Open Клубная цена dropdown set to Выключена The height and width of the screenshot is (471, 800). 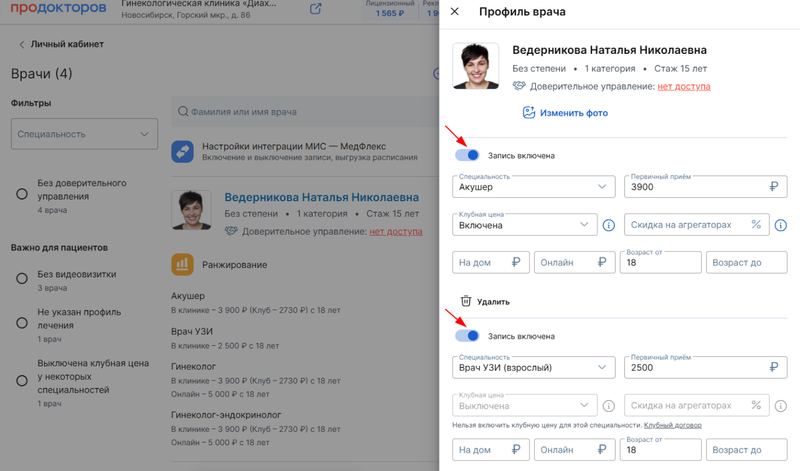[x=524, y=406]
